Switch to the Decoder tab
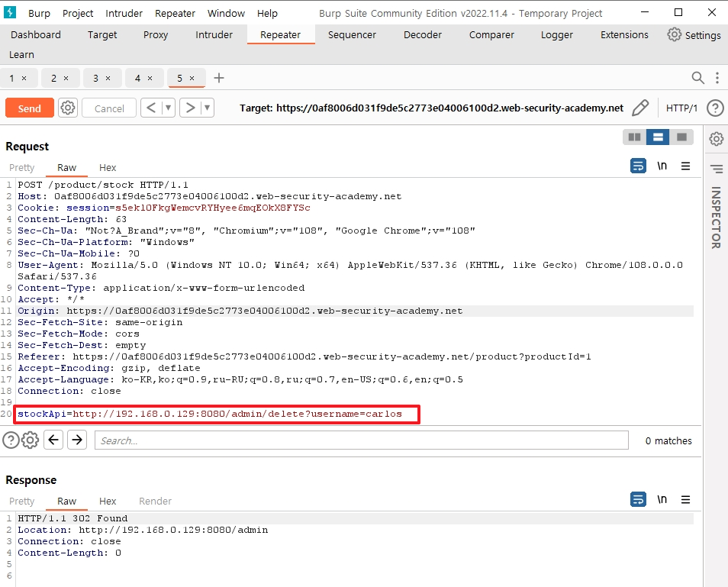The width and height of the screenshot is (728, 587). 423,35
